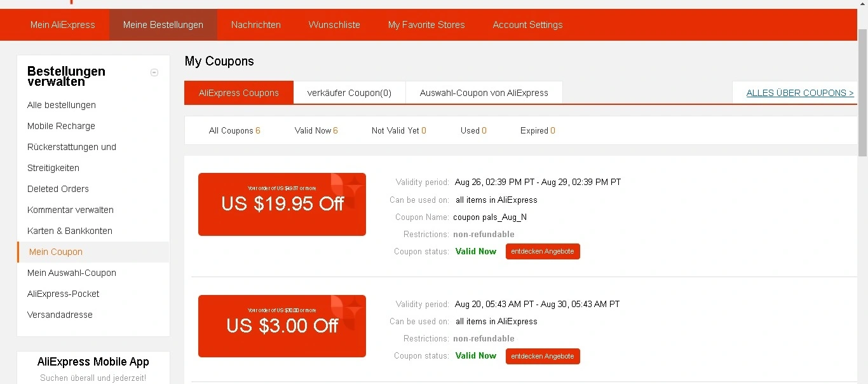Click the US $3.00 Off coupon card
The width and height of the screenshot is (868, 384).
282,326
